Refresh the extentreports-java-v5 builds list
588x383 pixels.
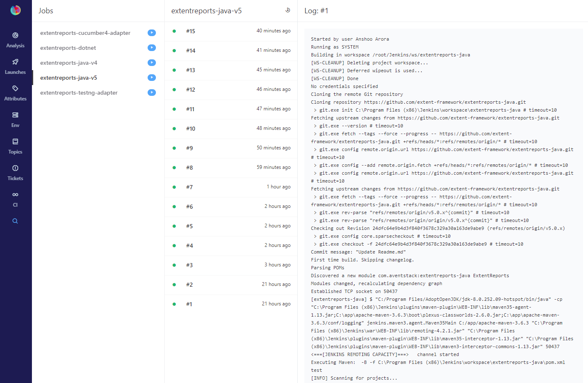pos(288,10)
